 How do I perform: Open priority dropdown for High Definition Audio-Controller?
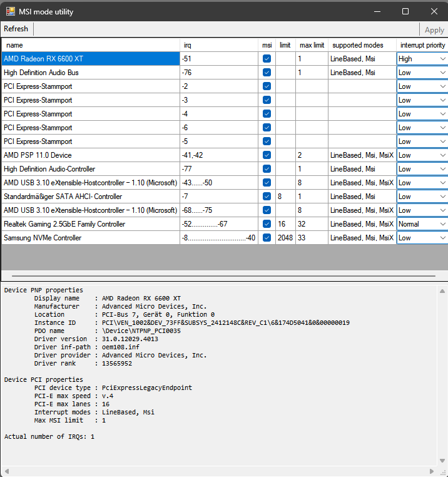pyautogui.click(x=422, y=169)
